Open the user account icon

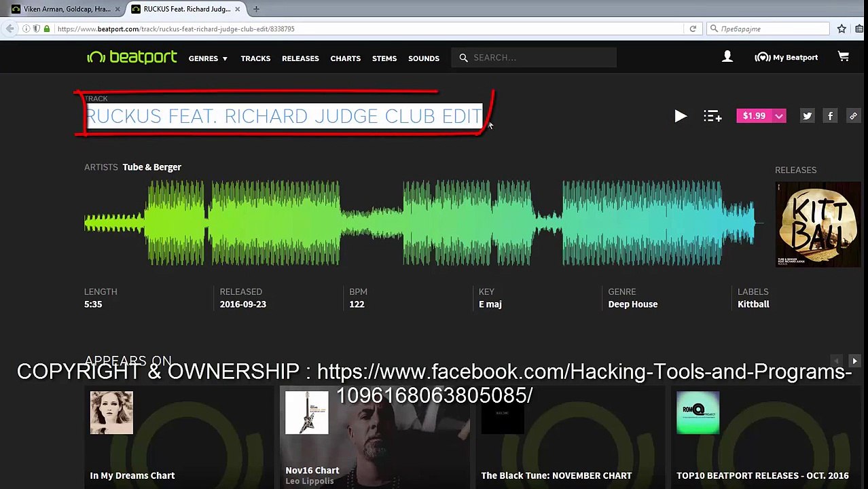click(727, 57)
